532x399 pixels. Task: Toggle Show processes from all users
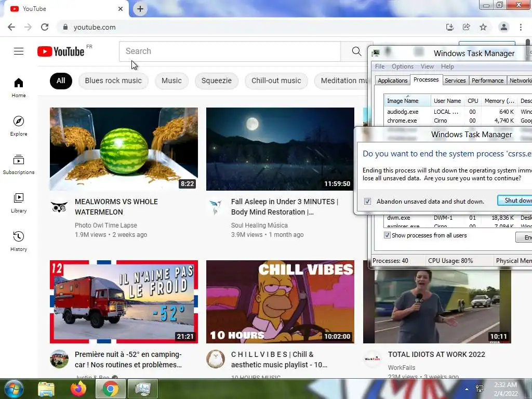387,235
